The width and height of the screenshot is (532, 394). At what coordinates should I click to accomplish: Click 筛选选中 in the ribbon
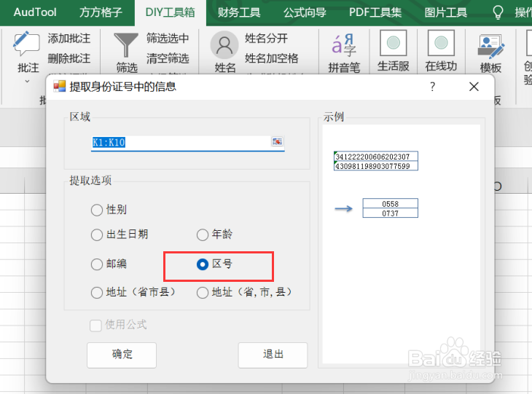coord(168,38)
